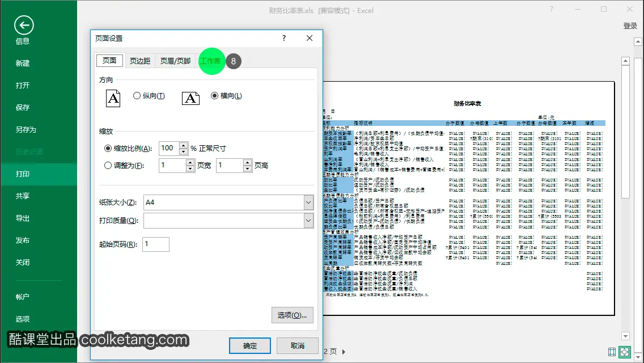Click the outer window scroll up arrow
Viewport: 644px width, 363px height.
[638, 41]
